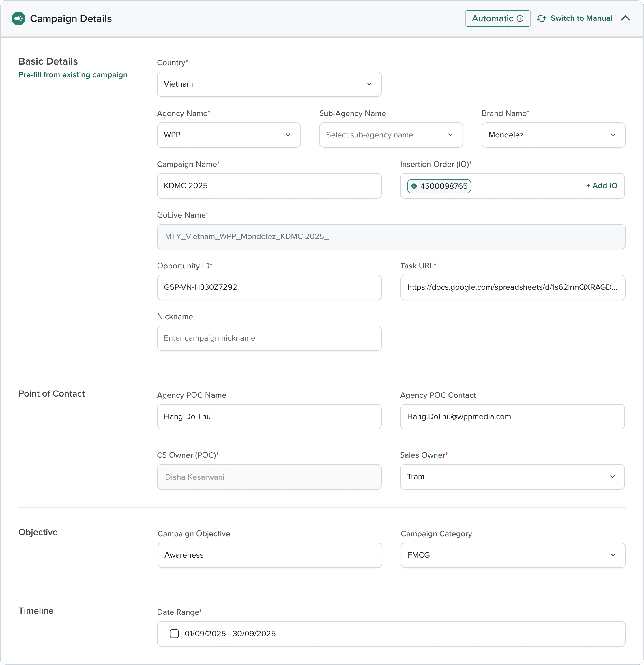The width and height of the screenshot is (644, 665).
Task: Open the Sales Owner dropdown Tram
Action: click(512, 477)
